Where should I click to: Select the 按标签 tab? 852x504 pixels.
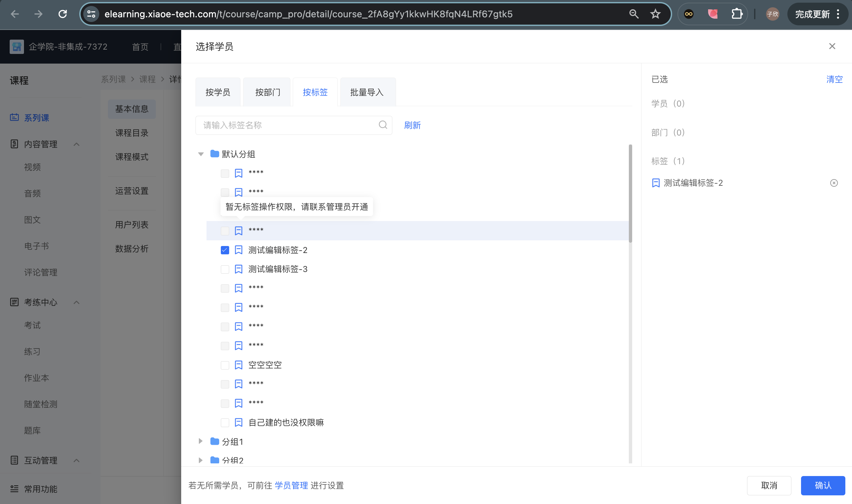315,92
